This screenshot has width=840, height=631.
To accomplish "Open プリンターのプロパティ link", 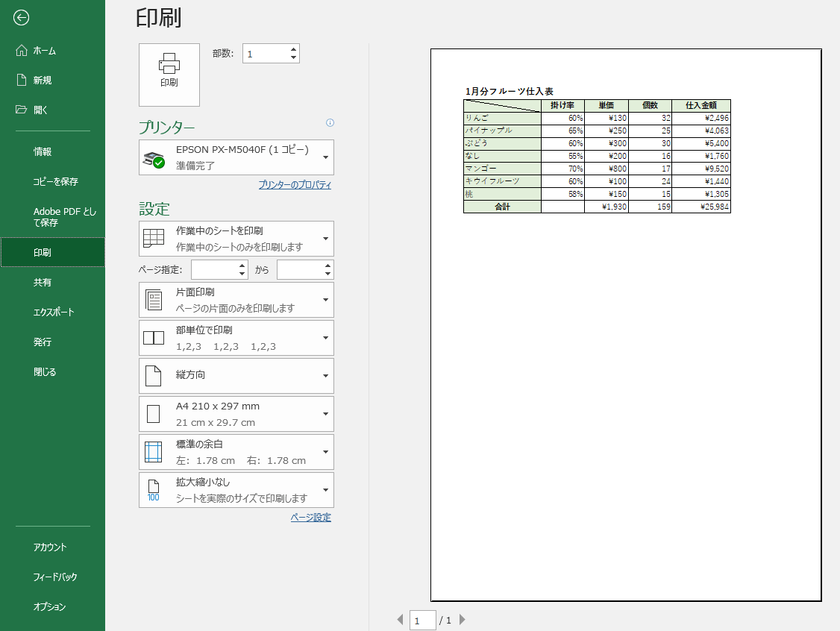I will click(295, 185).
